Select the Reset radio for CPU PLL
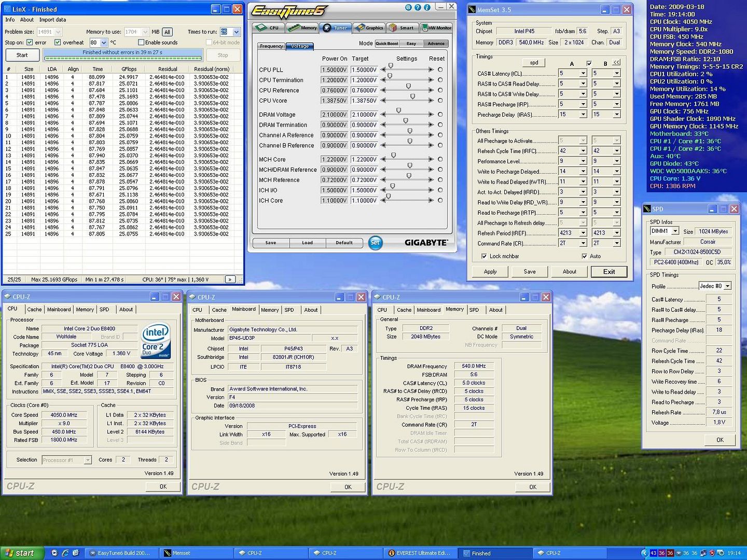The height and width of the screenshot is (560, 747). tap(440, 69)
